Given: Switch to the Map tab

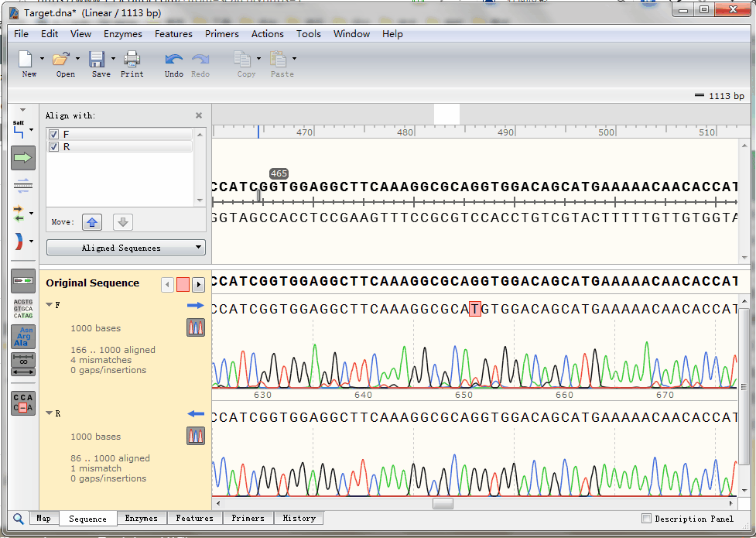Looking at the screenshot, I should tap(43, 519).
